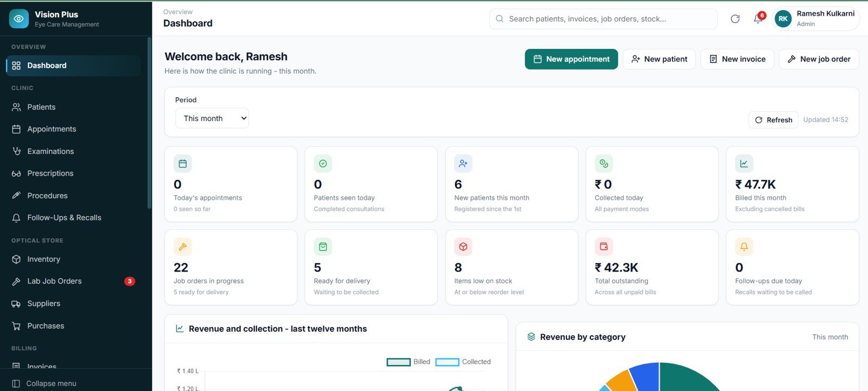
Task: Click the 'Registered since the 1st' text
Action: [x=488, y=209]
